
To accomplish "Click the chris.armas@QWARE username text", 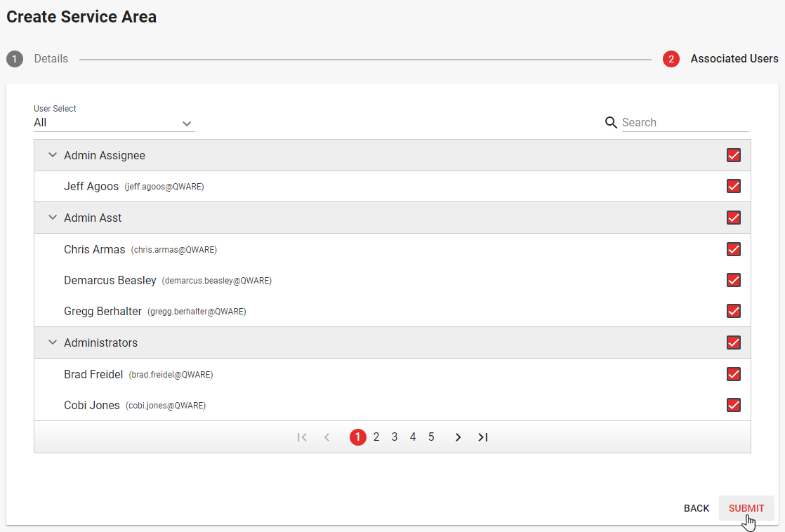I will [x=173, y=250].
